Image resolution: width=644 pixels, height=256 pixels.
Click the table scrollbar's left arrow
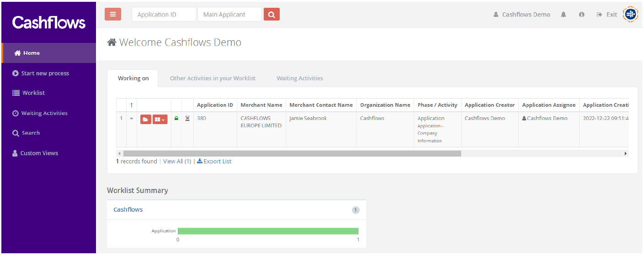pyautogui.click(x=119, y=153)
